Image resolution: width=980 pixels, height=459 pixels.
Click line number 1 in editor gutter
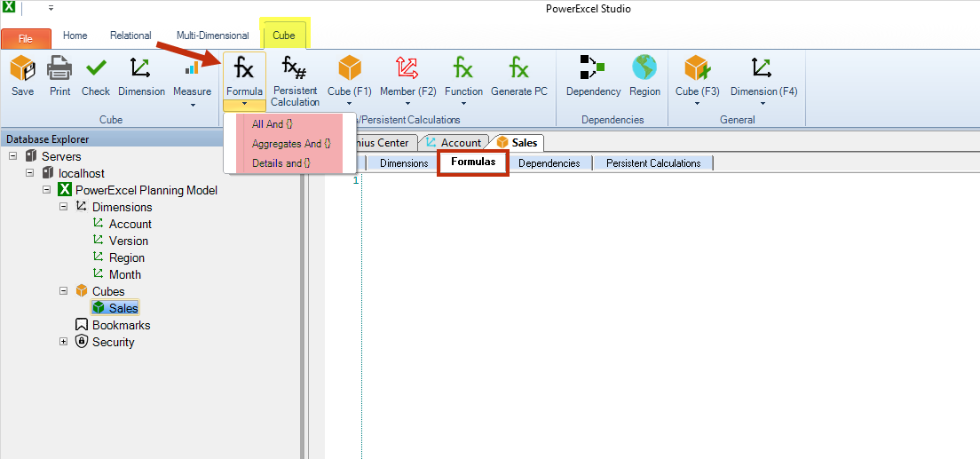coord(356,181)
